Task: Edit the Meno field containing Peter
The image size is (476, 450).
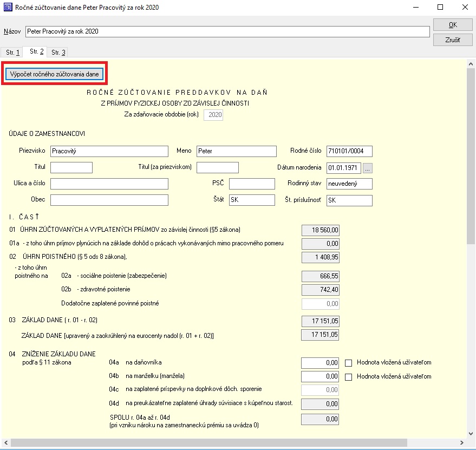Action: click(237, 151)
